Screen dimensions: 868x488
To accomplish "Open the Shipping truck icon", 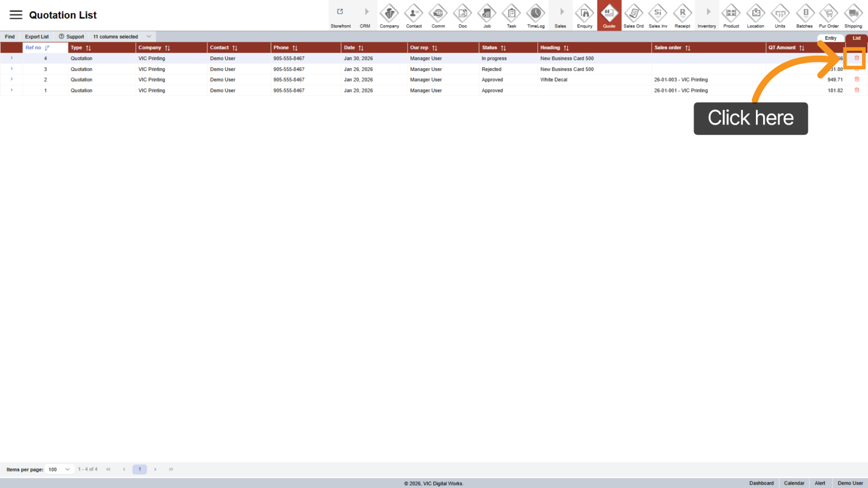I will pos(853,15).
